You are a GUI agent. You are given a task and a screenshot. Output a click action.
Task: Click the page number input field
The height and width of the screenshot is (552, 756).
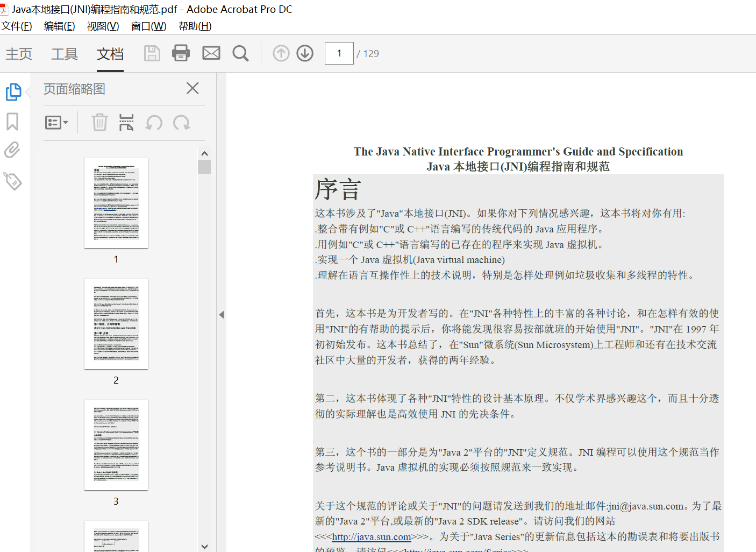[x=339, y=53]
